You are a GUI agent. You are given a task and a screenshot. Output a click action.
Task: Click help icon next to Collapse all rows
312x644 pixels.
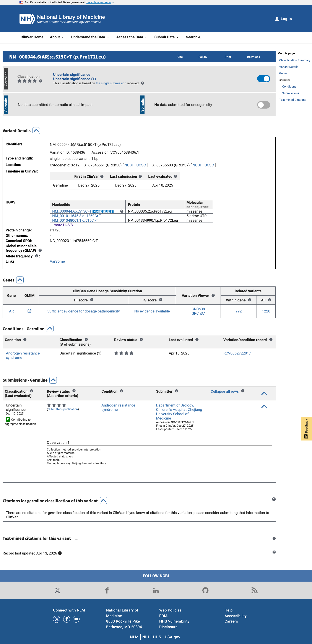pos(243,391)
